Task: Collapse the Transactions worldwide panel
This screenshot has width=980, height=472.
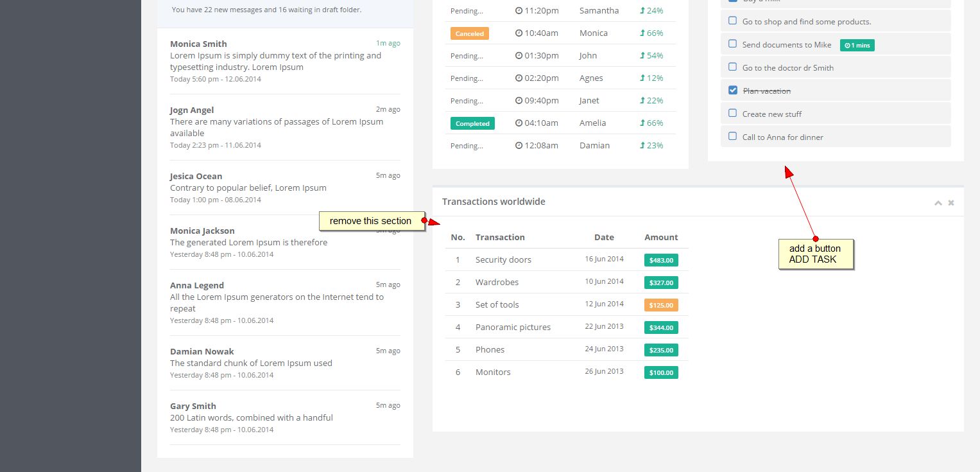Action: click(938, 203)
